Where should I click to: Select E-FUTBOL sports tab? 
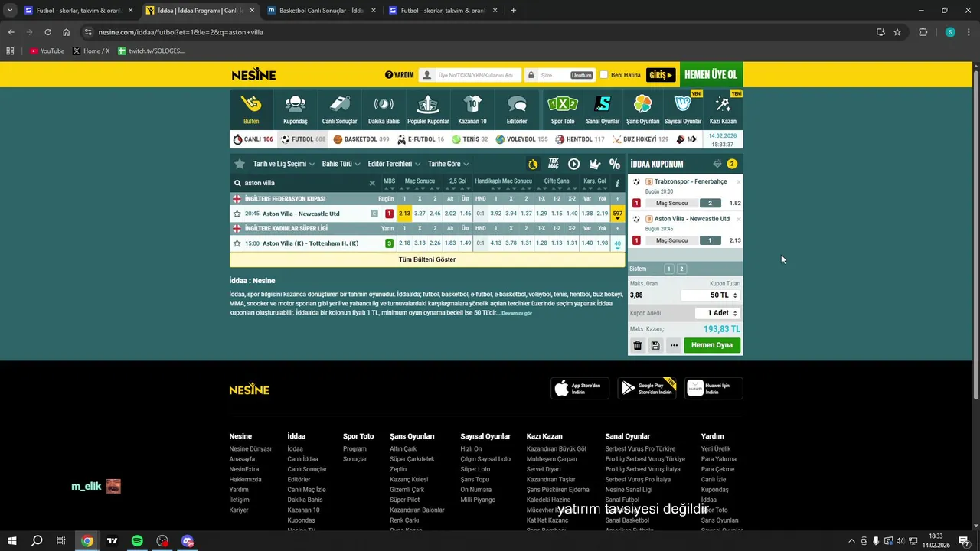pos(420,139)
